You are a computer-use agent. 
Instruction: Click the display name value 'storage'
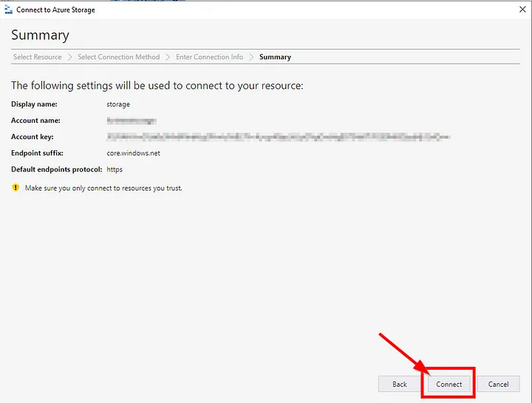(118, 104)
